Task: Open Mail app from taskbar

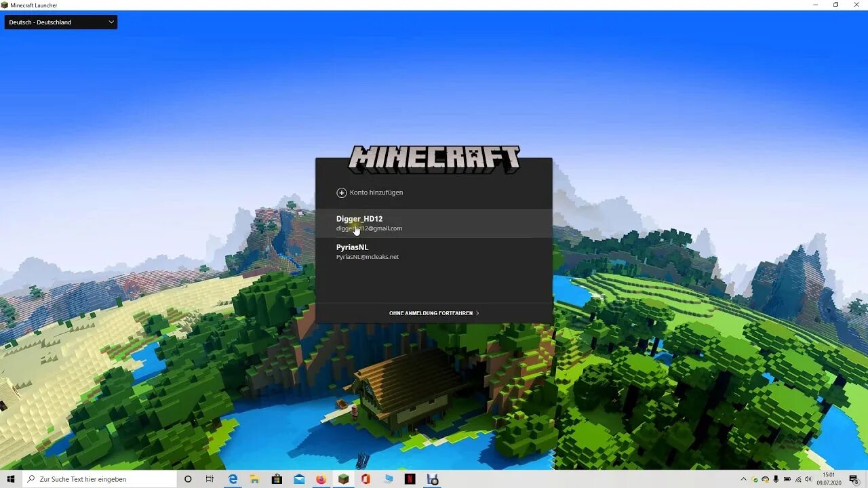Action: pyautogui.click(x=299, y=479)
